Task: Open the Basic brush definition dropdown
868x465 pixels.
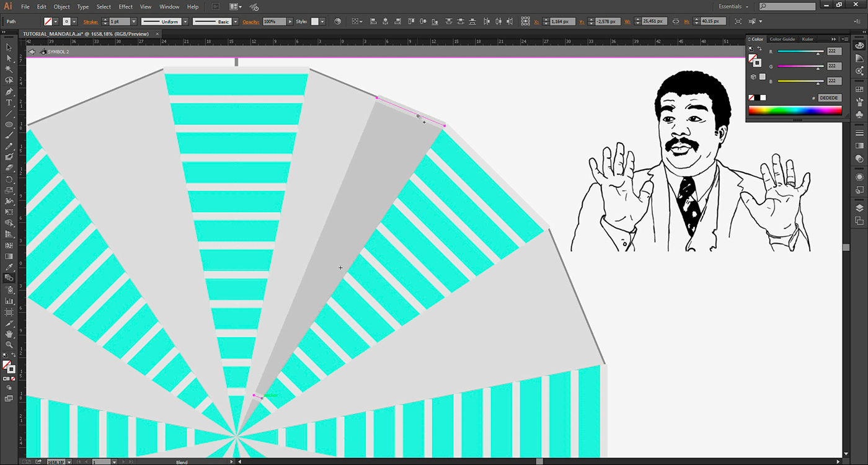Action: click(236, 22)
